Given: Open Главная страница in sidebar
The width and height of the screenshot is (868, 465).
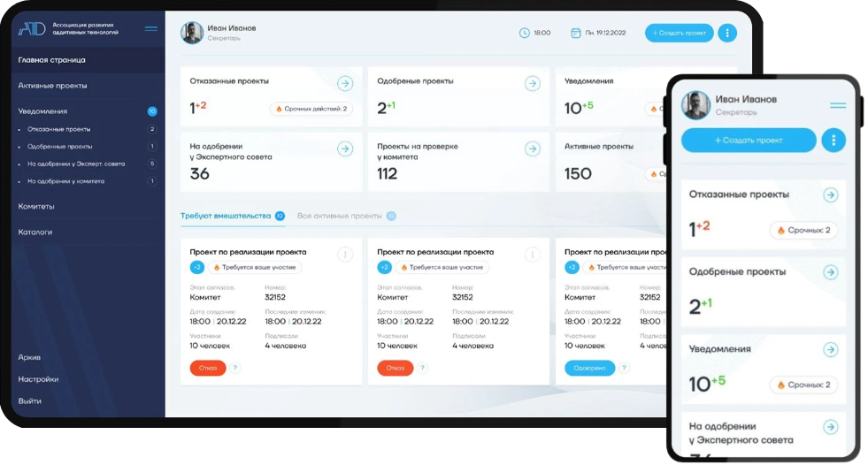Looking at the screenshot, I should pyautogui.click(x=88, y=60).
